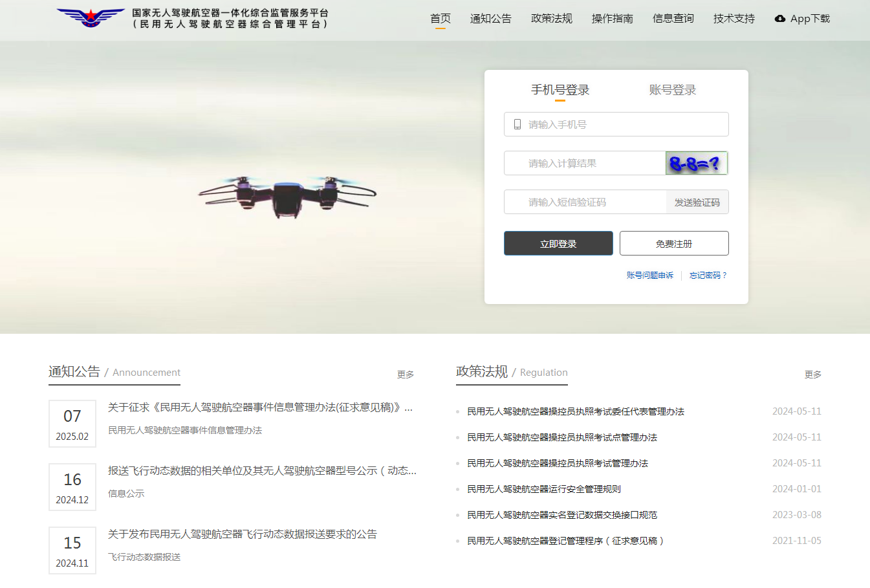Image resolution: width=870 pixels, height=588 pixels.
Task: Click the date 2023-03-08
Action: coord(797,515)
